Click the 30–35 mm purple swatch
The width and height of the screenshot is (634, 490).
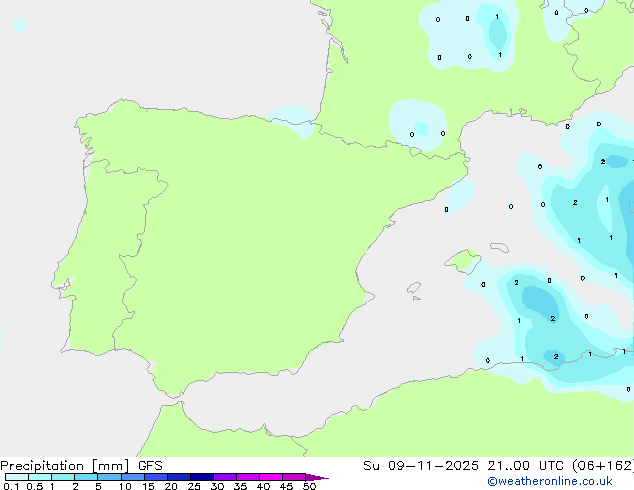(225, 477)
